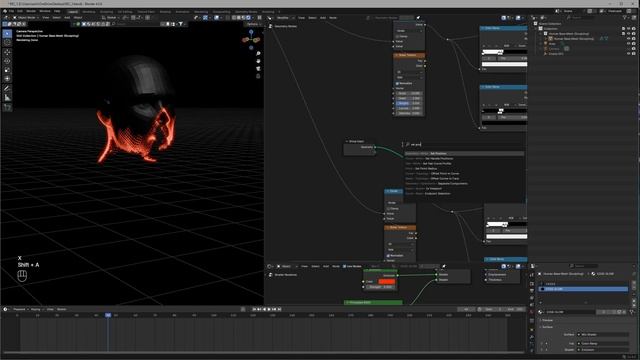Switch perspective/orthographic view icon in viewport
Image resolution: width=640 pixels, height=360 pixels.
(x=258, y=76)
